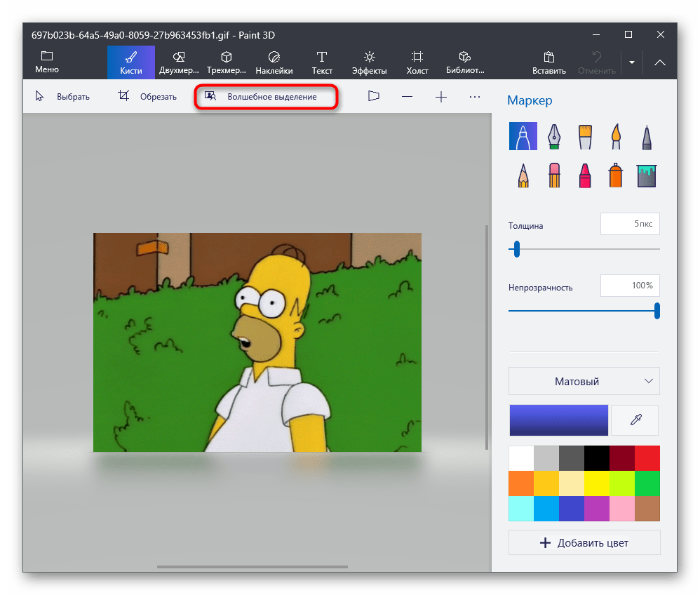Select the Calligraphy pen brush
The width and height of the screenshot is (700, 595).
pos(553,136)
